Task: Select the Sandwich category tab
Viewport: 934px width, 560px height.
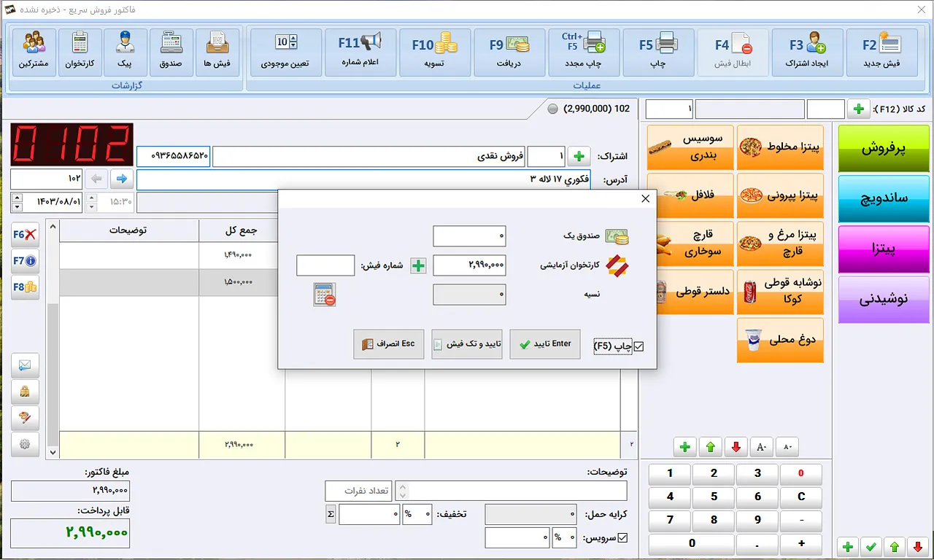Action: [x=884, y=198]
